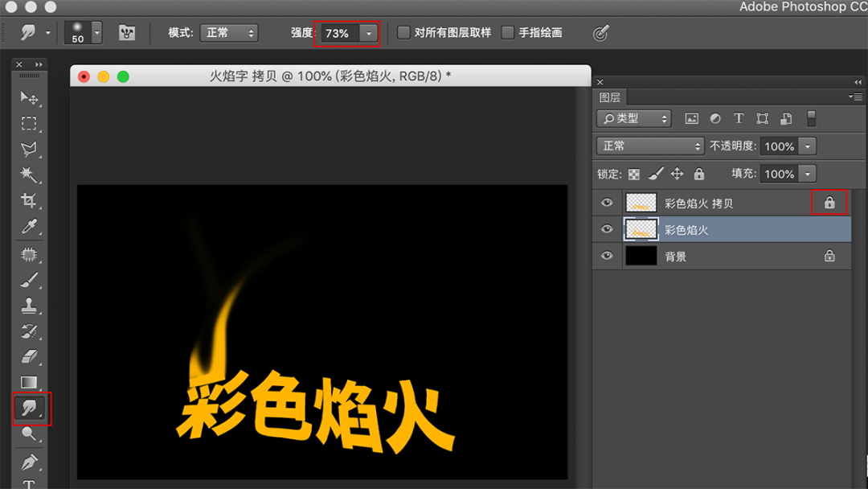
Task: Click the 图层 panel tab
Action: click(x=609, y=97)
